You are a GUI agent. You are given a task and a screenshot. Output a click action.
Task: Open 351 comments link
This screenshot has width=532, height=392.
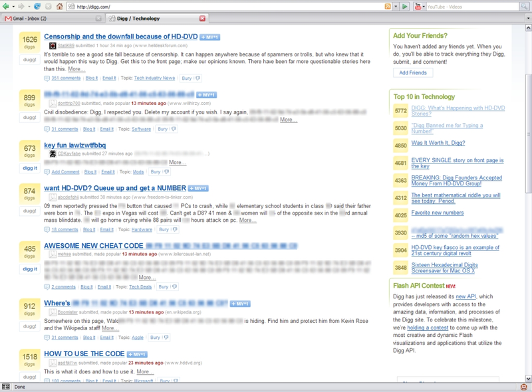66,78
